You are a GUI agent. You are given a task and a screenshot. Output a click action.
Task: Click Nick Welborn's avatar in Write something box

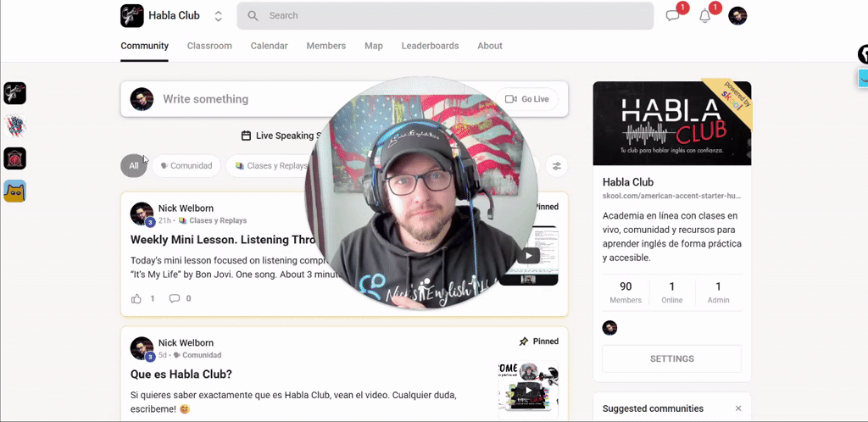click(142, 99)
